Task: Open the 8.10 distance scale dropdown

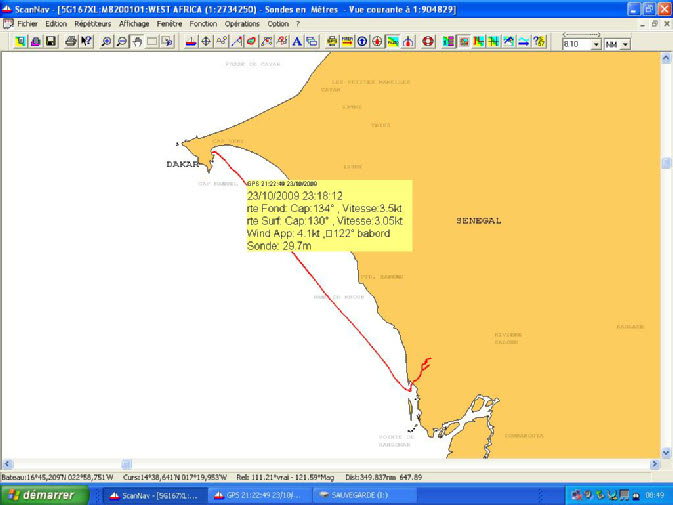Action: [x=596, y=44]
